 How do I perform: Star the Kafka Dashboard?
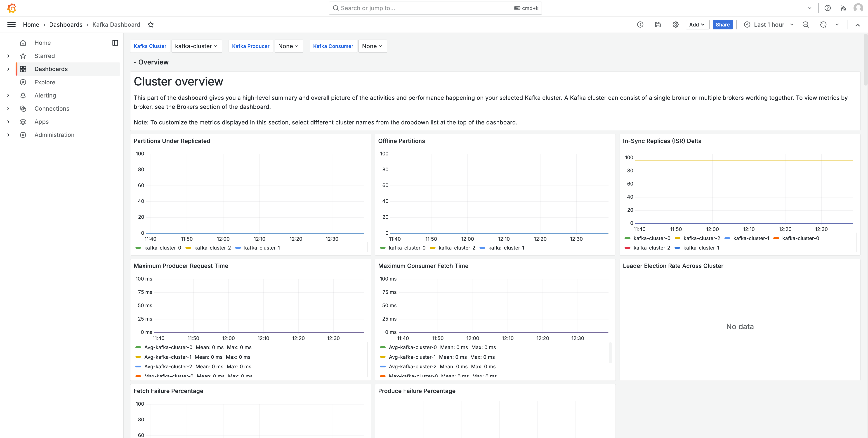[x=151, y=24]
